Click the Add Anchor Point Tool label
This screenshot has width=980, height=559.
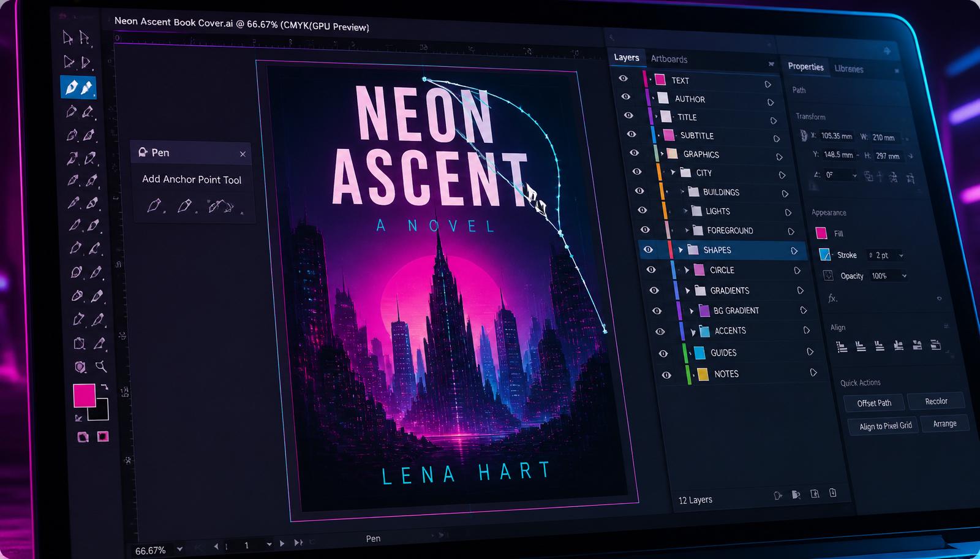[x=192, y=180]
